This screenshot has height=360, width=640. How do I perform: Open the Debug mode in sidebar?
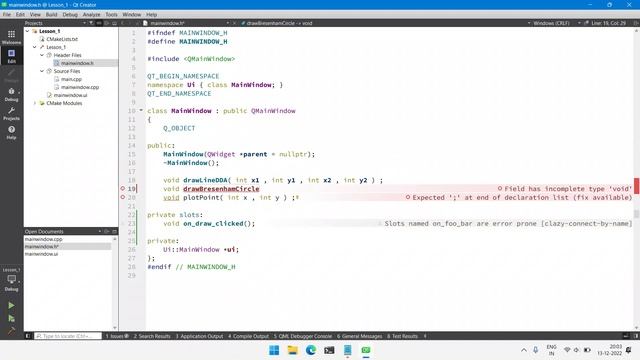11,94
